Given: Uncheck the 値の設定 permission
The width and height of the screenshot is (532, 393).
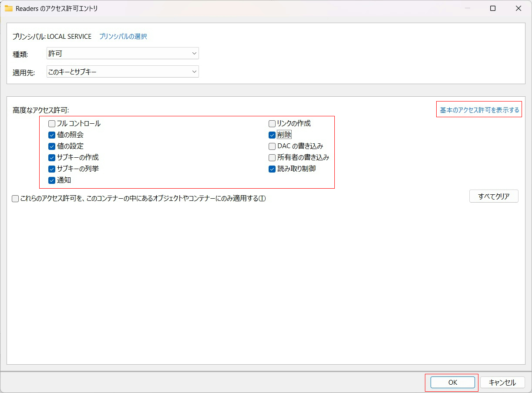Looking at the screenshot, I should pos(52,146).
